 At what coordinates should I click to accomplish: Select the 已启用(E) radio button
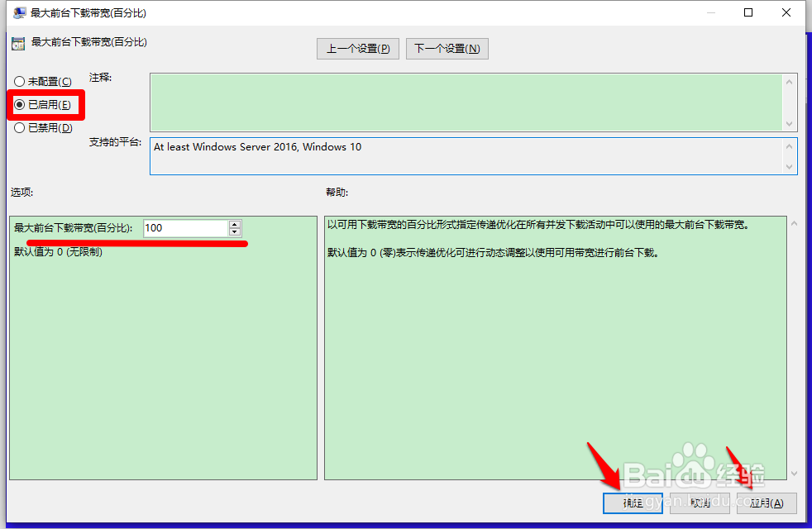20,104
